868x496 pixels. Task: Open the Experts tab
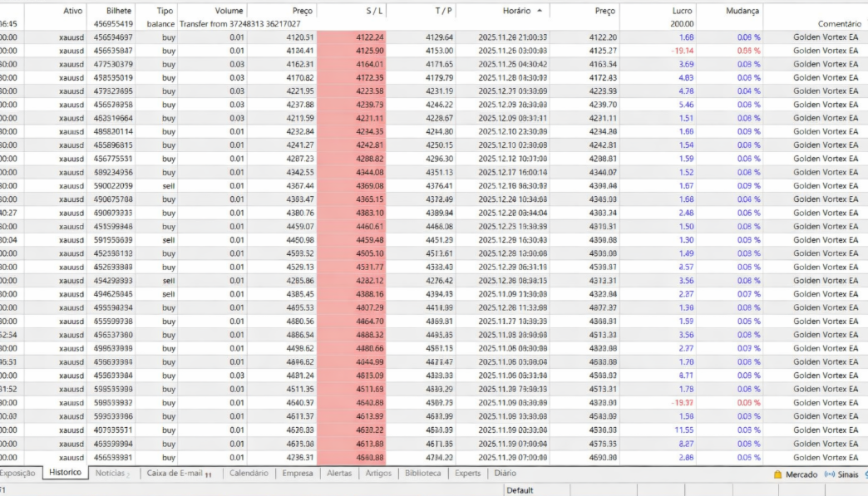tap(467, 474)
